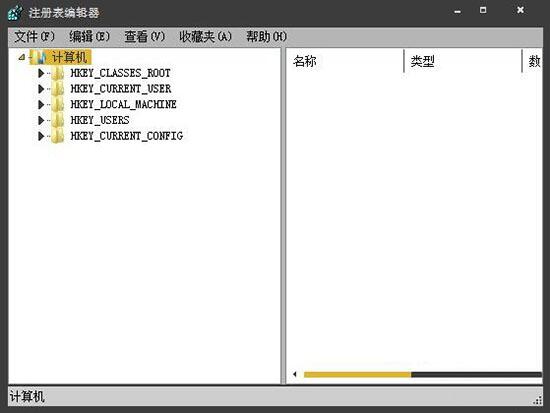Click the HKEY_CLASSES_ROOT folder icon

tap(58, 73)
